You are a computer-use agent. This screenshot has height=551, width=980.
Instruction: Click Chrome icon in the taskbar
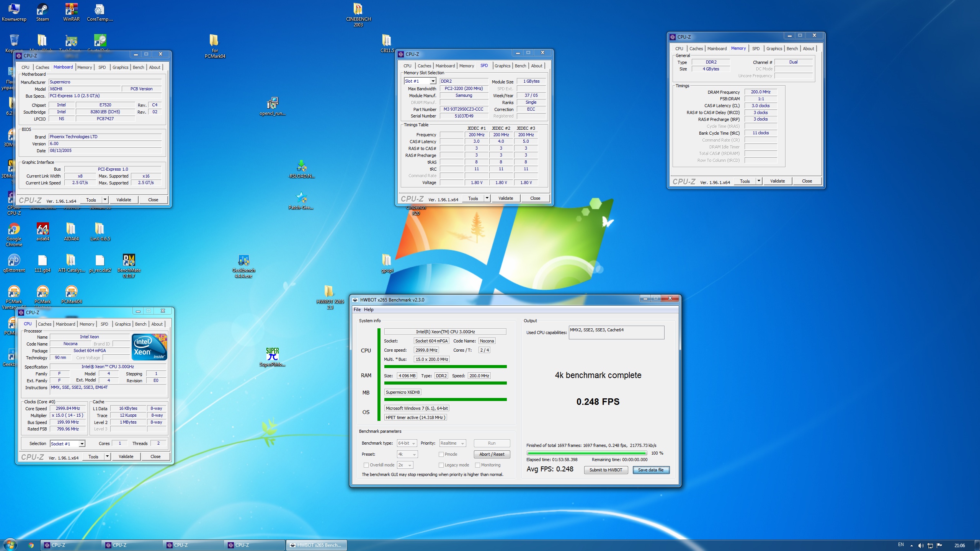tap(31, 545)
